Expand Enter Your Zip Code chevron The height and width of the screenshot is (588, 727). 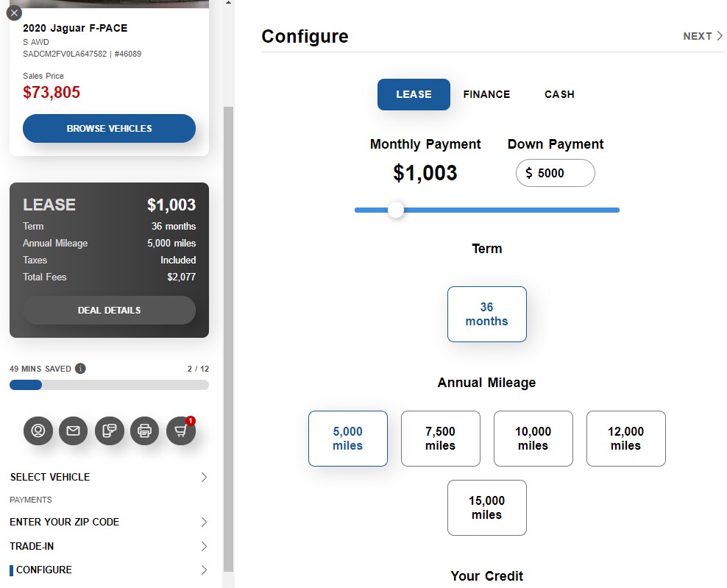point(204,523)
